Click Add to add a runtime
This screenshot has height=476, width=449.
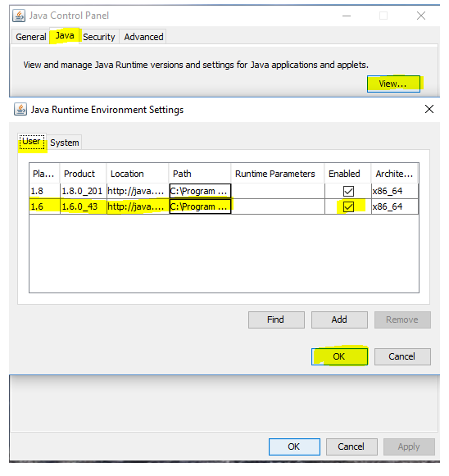coord(339,320)
